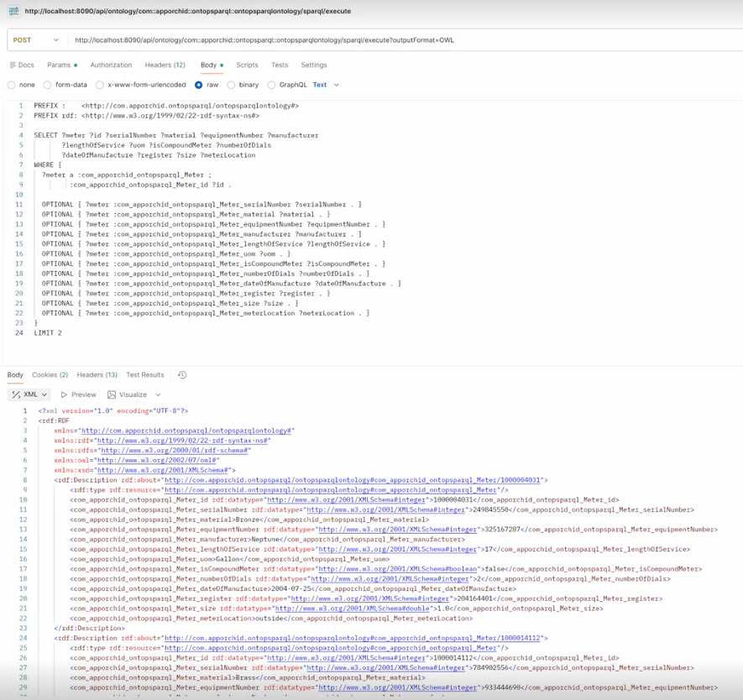Open the xmlns ontopsparqlontology namespace link

(186, 431)
